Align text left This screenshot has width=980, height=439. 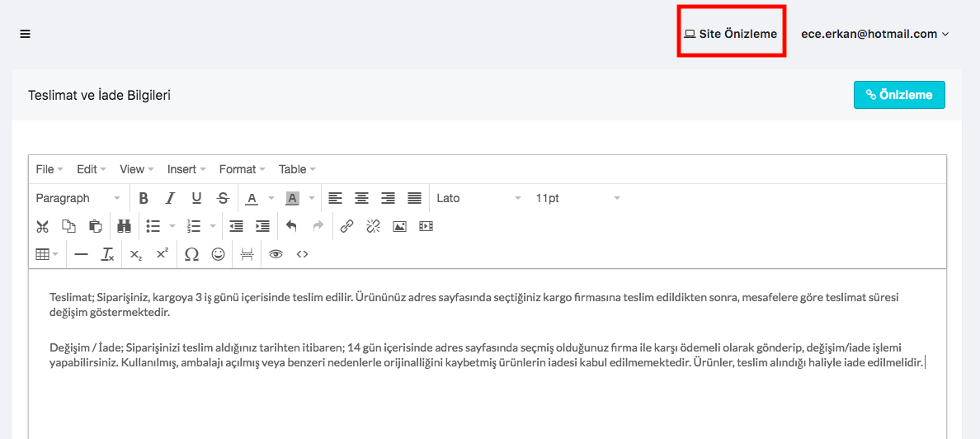point(336,198)
